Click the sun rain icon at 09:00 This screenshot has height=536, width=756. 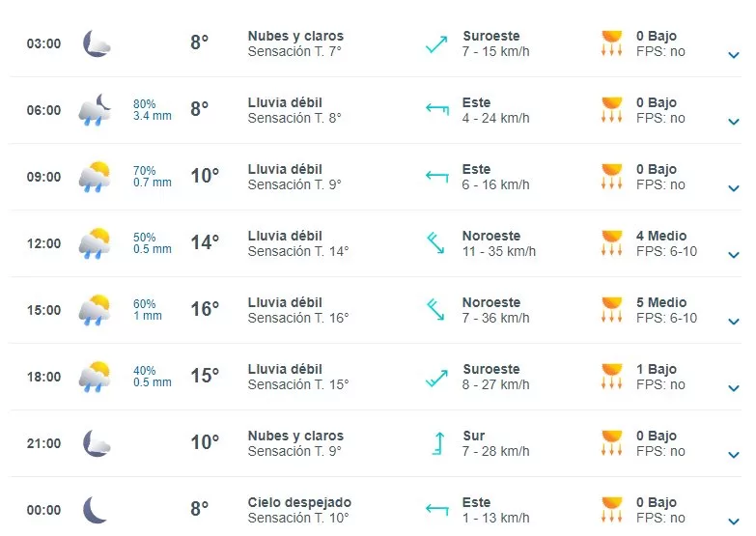point(95,177)
